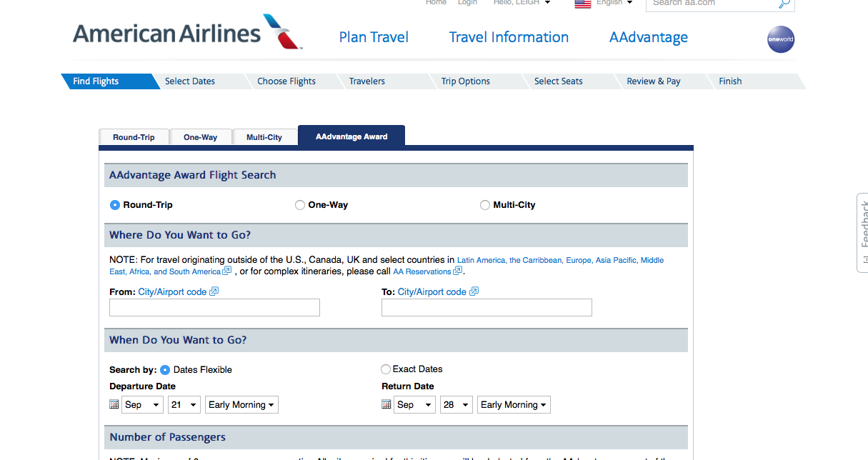Click the oneworld alliance badge icon
The width and height of the screenshot is (868, 460).
780,39
